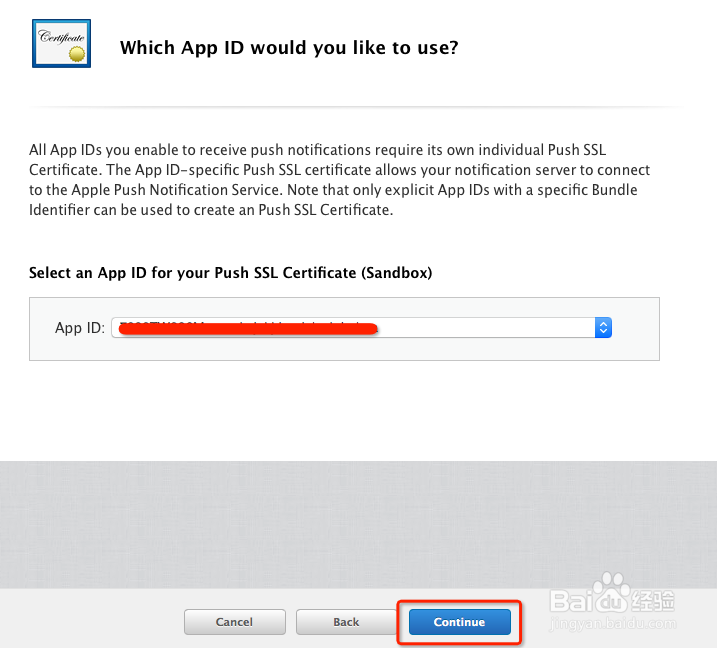Click the 经验 characters in the watermark
The image size is (717, 648).
click(653, 600)
